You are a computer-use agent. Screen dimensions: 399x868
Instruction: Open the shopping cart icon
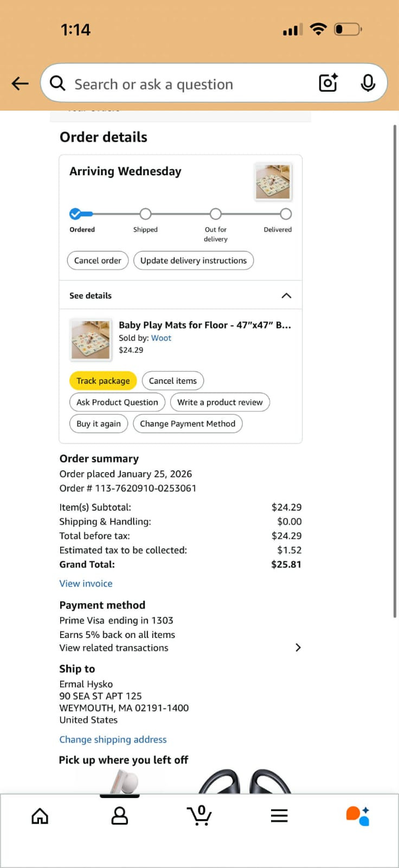click(x=200, y=815)
